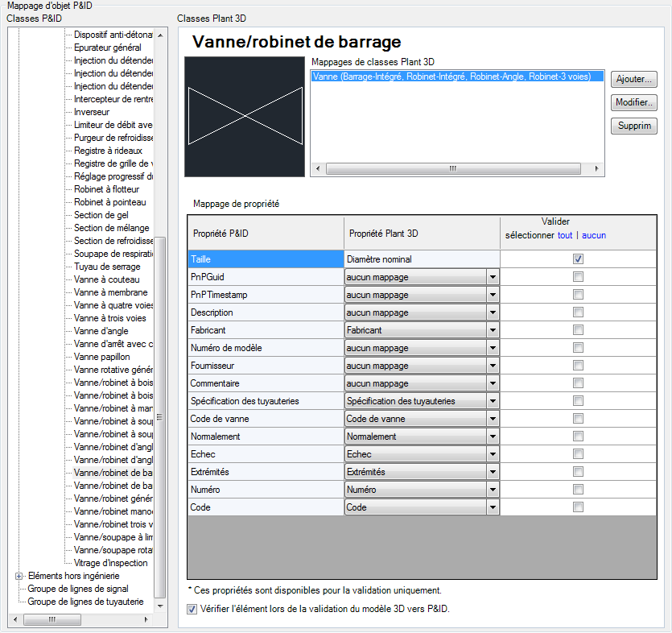Deselect all via the 'aucun' link
The image size is (672, 633).
tap(594, 235)
